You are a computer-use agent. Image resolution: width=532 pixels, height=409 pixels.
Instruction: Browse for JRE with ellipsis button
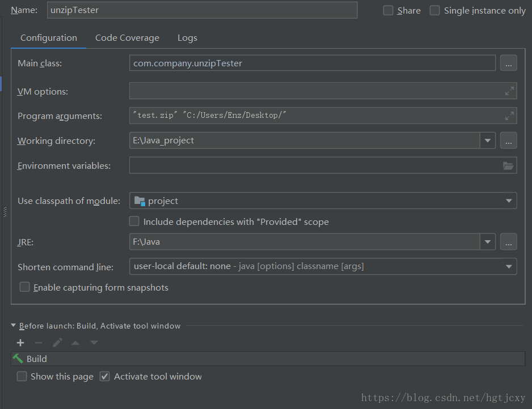pyautogui.click(x=508, y=242)
